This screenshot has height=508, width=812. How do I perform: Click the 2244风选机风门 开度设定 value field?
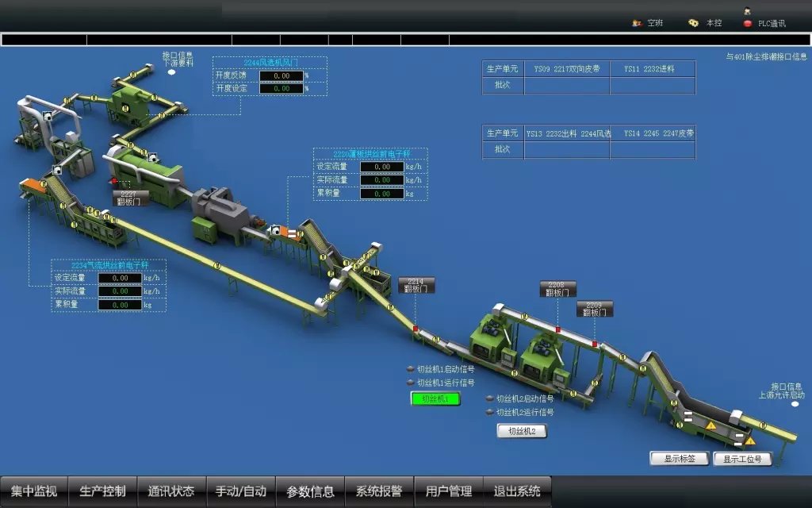click(281, 88)
